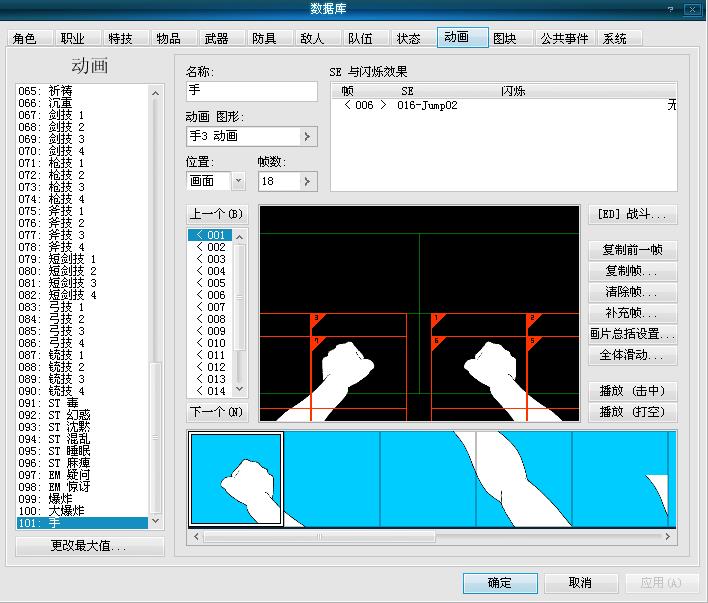Screen dimensions: 708x603
Task: Click the 名称 name input field
Action: pyautogui.click(x=252, y=91)
